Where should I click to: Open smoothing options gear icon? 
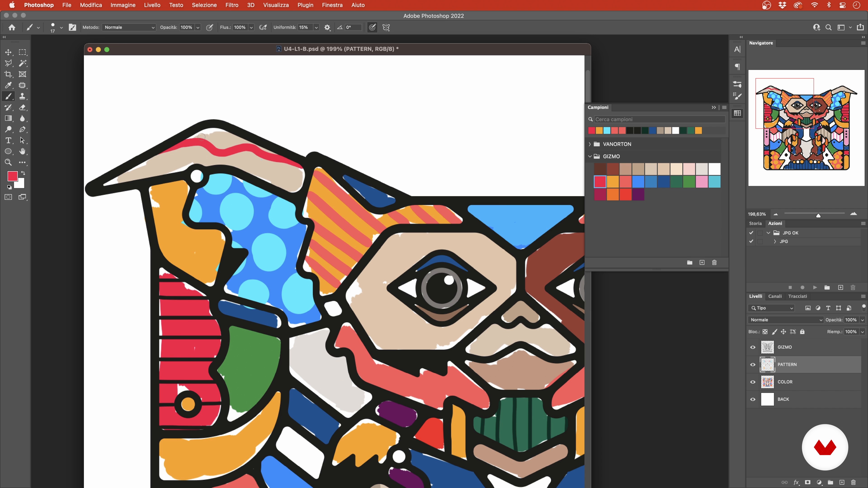coord(327,28)
